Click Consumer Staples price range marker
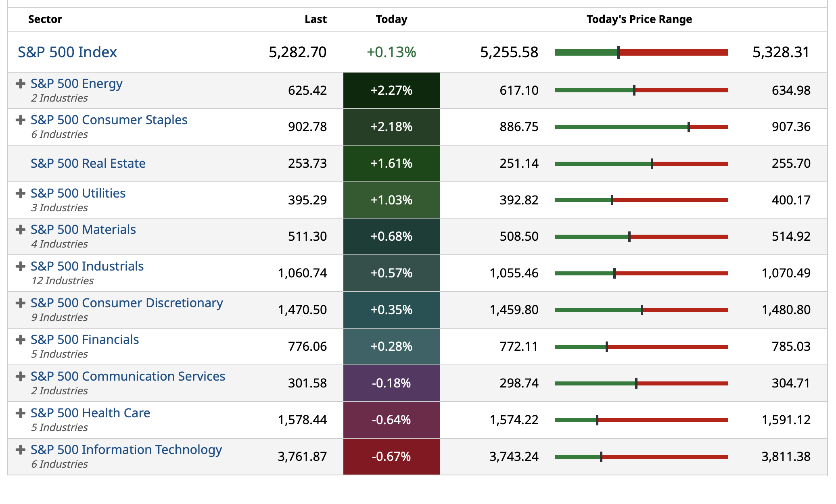836x504 pixels. [688, 127]
